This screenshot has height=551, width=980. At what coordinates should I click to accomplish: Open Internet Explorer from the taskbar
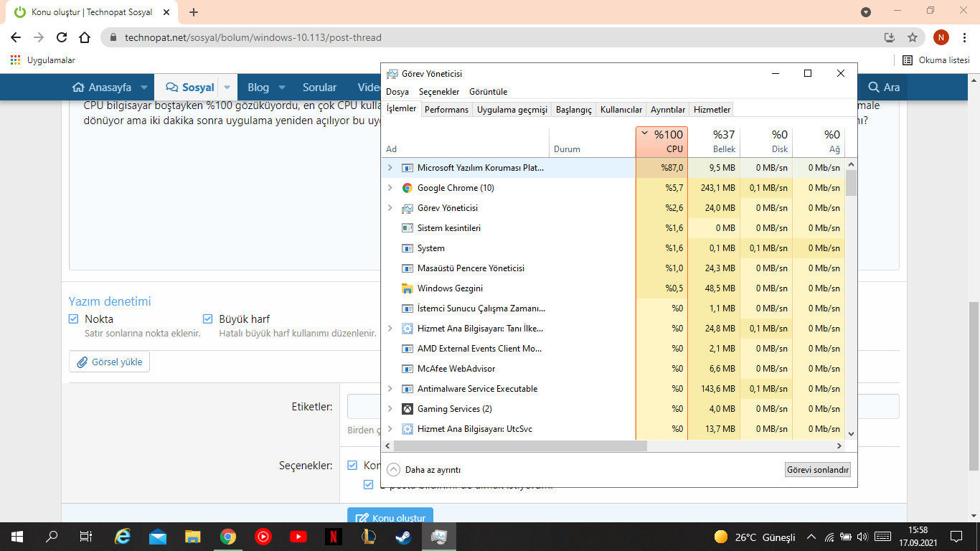click(x=123, y=536)
